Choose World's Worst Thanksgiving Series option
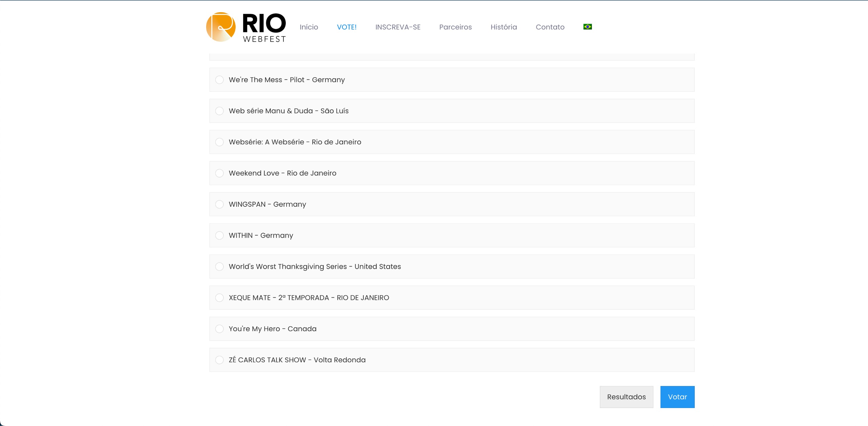Screen dimensions: 868x426 (220, 267)
